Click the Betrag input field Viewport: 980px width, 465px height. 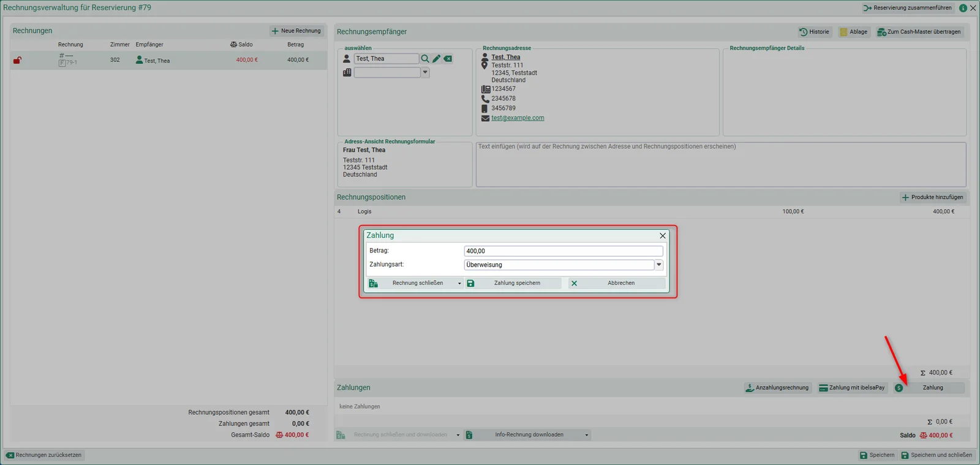563,251
